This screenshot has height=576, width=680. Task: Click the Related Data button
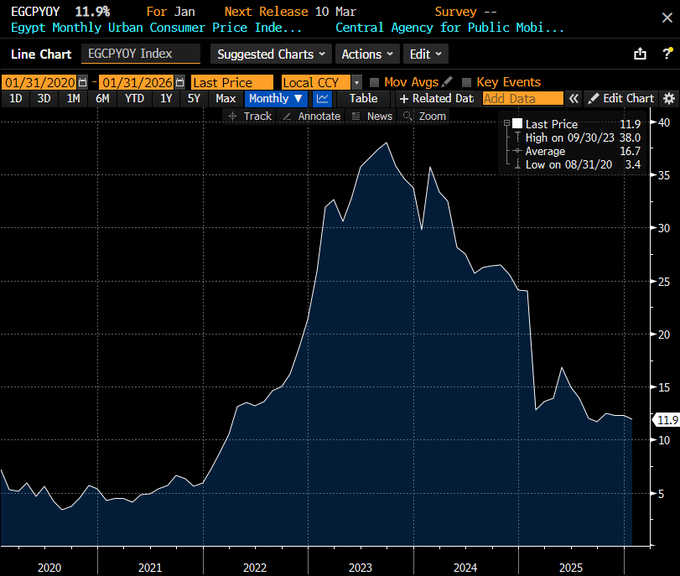point(435,98)
